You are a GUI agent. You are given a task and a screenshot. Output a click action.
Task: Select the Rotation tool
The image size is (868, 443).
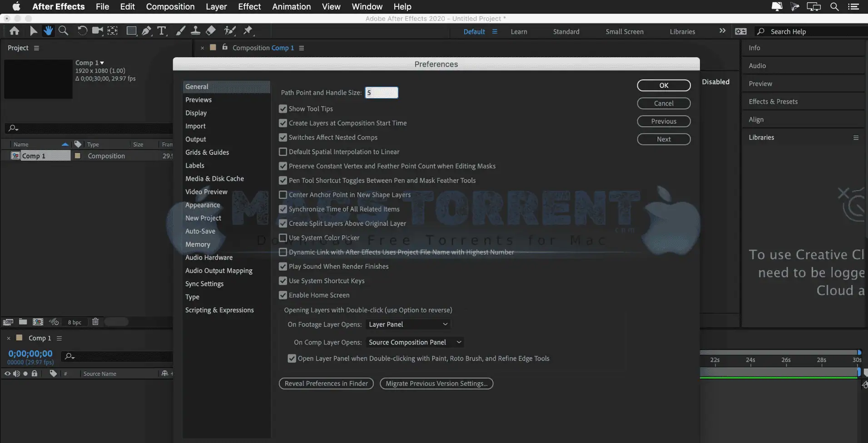(82, 31)
